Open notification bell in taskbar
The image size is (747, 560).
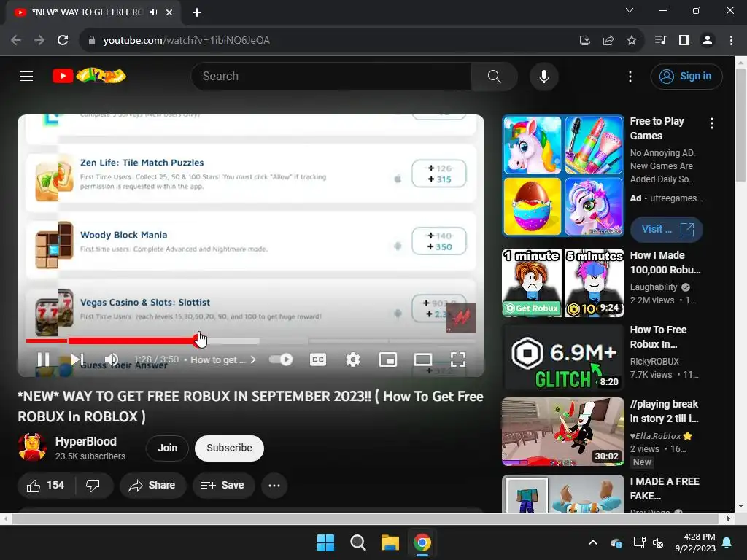[727, 542]
